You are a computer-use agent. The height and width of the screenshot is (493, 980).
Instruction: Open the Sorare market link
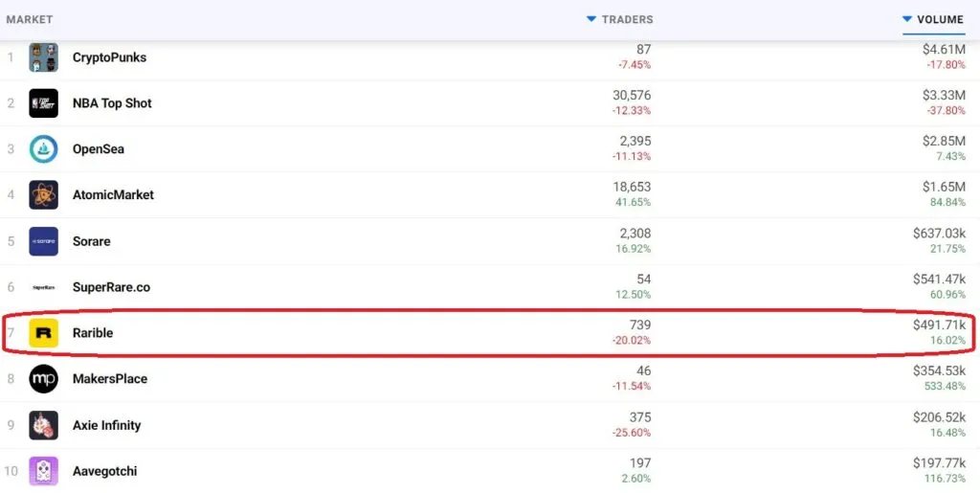pos(91,241)
